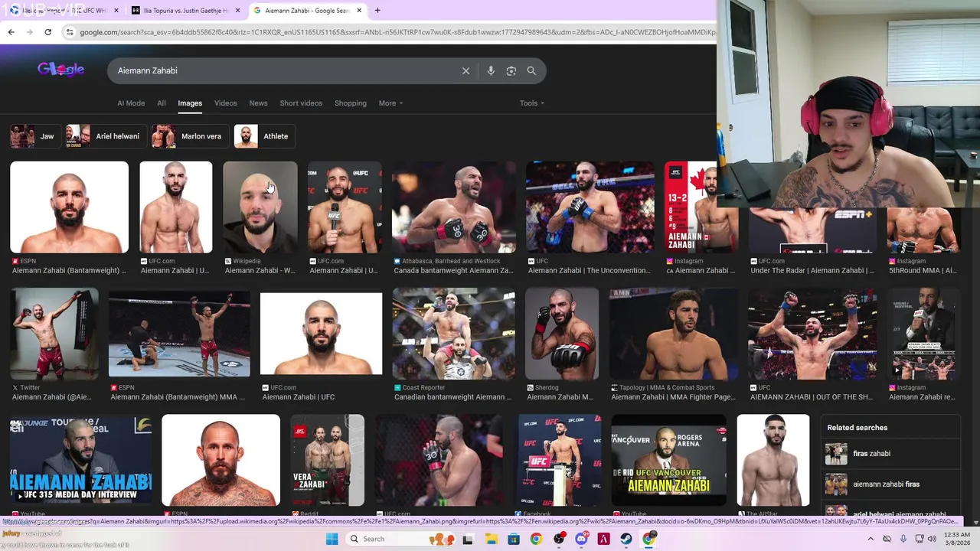Click the AIEMANN ZAHABI OUT OF THE SH... caption
The width and height of the screenshot is (980, 551).
[x=811, y=397]
